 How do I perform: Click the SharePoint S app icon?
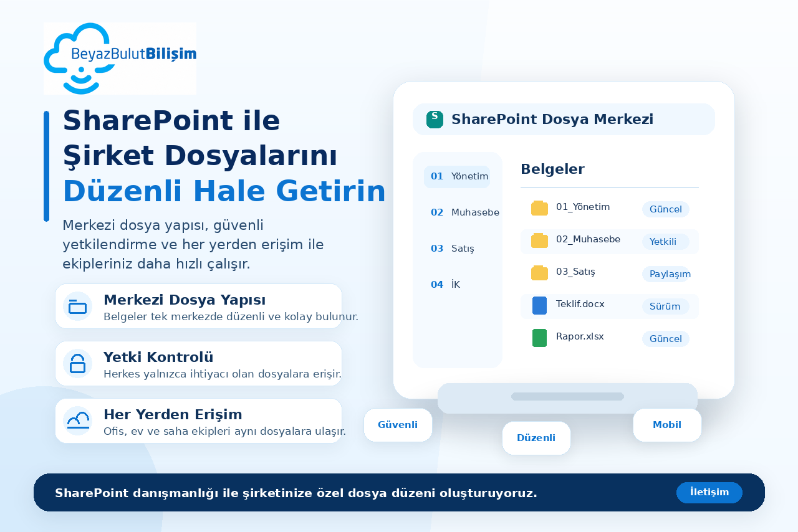click(435, 120)
